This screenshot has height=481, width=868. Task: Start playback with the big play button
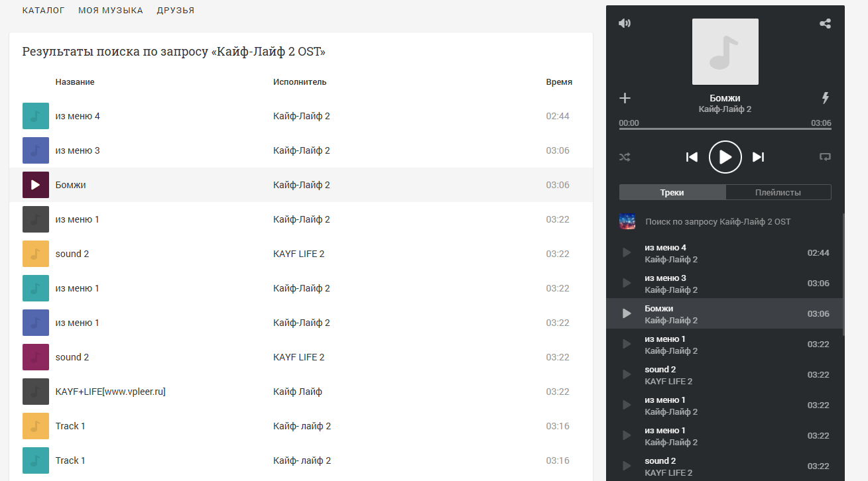click(x=725, y=157)
